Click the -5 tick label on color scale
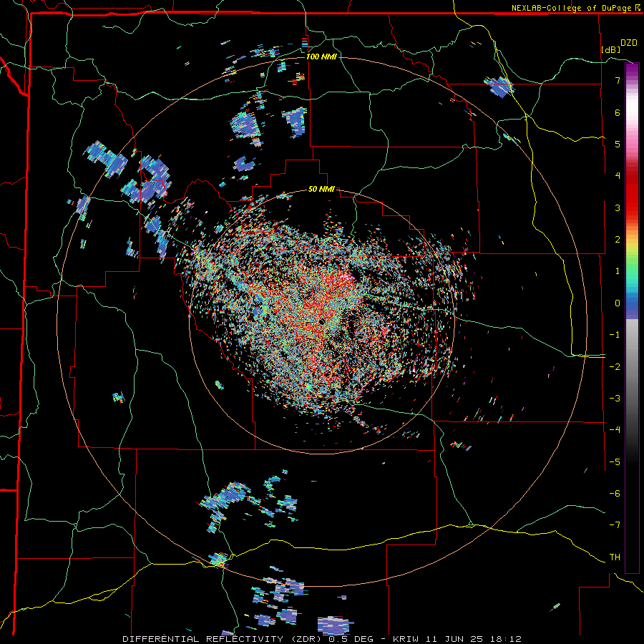644x644 pixels. [x=615, y=462]
